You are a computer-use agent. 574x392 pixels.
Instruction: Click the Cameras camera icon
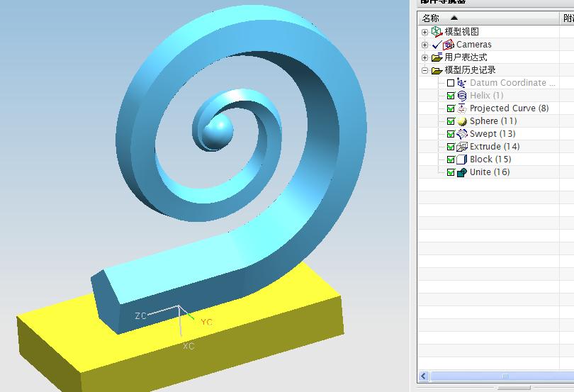(449, 45)
